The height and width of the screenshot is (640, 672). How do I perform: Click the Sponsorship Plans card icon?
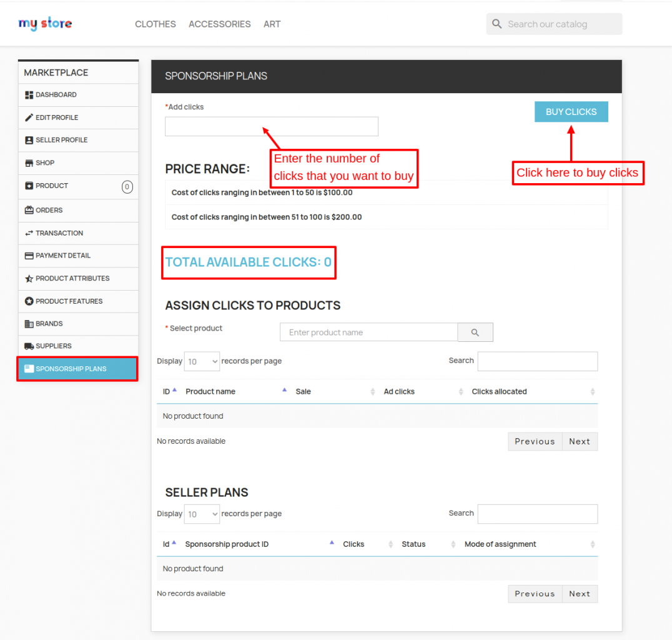click(x=29, y=369)
